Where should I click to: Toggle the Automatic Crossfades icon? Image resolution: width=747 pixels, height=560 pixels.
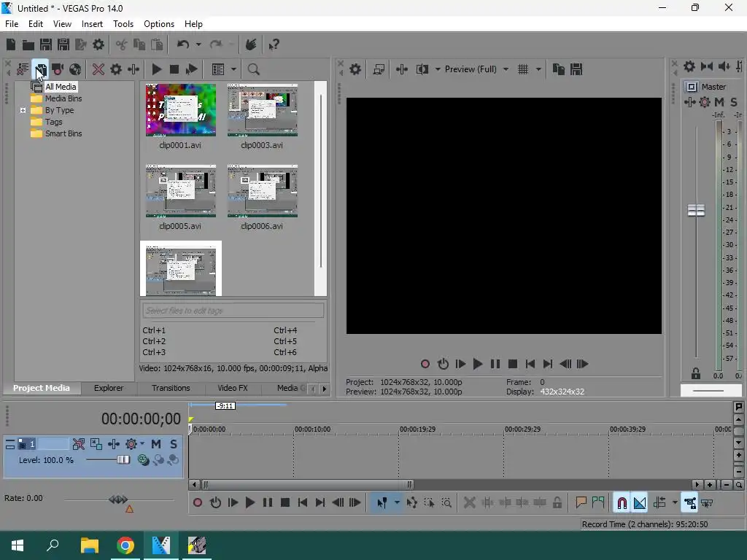click(639, 503)
